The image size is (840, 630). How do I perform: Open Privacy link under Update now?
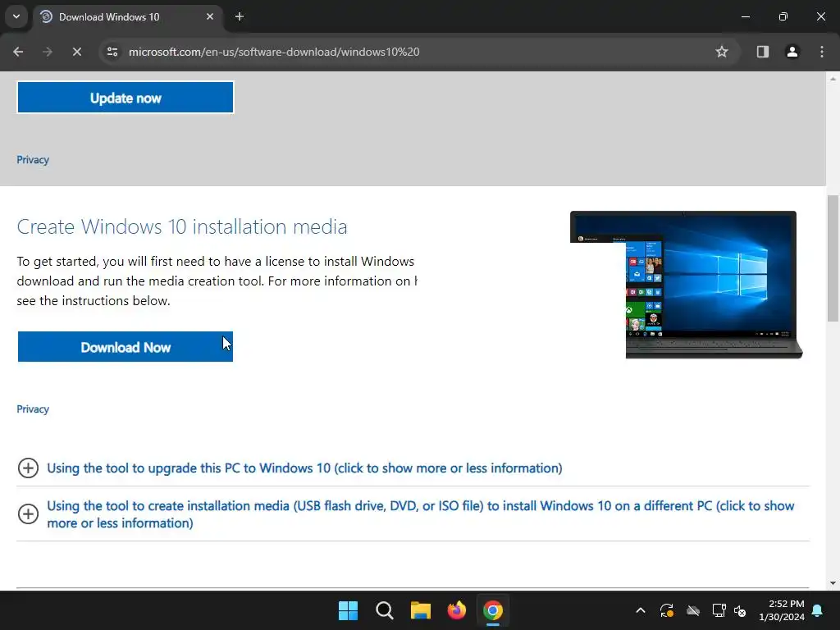click(x=33, y=160)
